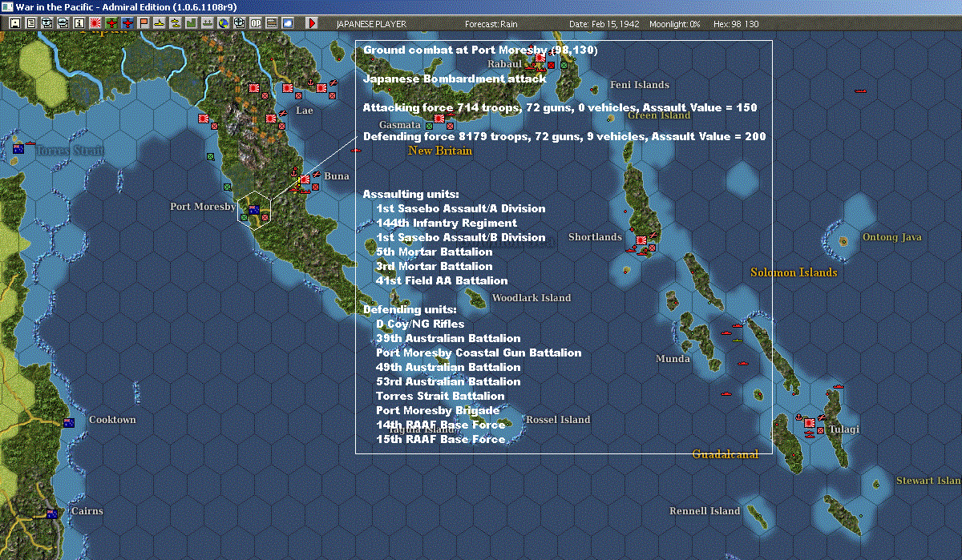
Task: Select the red plane on green background icon
Action: (x=111, y=23)
